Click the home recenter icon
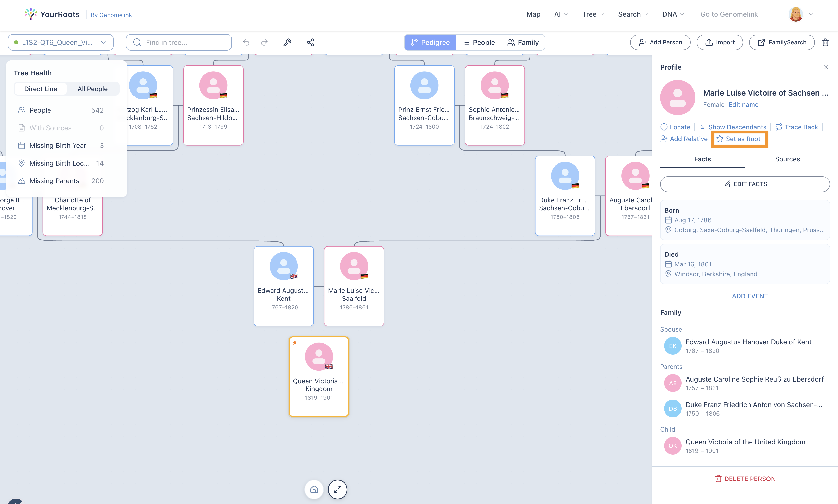Image resolution: width=838 pixels, height=504 pixels. [314, 489]
